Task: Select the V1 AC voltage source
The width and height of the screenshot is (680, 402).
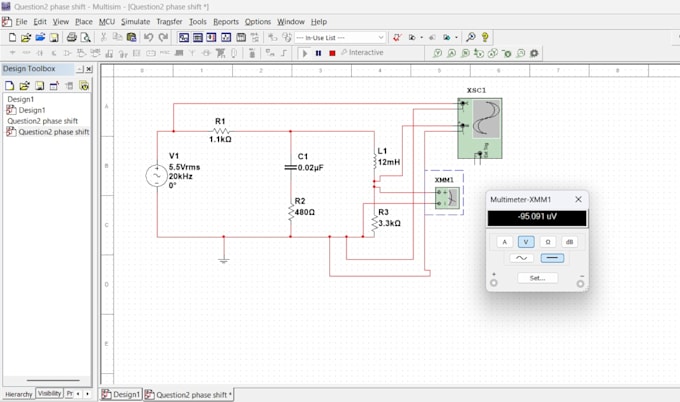Action: click(x=157, y=176)
